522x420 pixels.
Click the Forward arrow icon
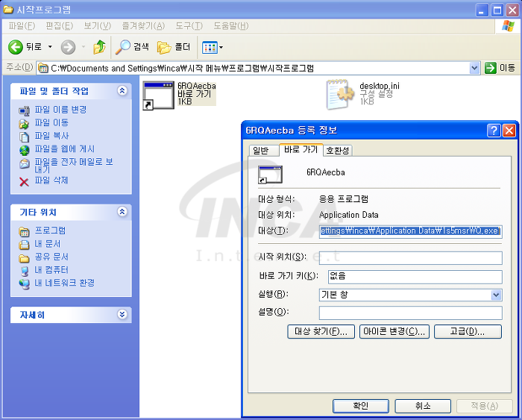pyautogui.click(x=68, y=47)
